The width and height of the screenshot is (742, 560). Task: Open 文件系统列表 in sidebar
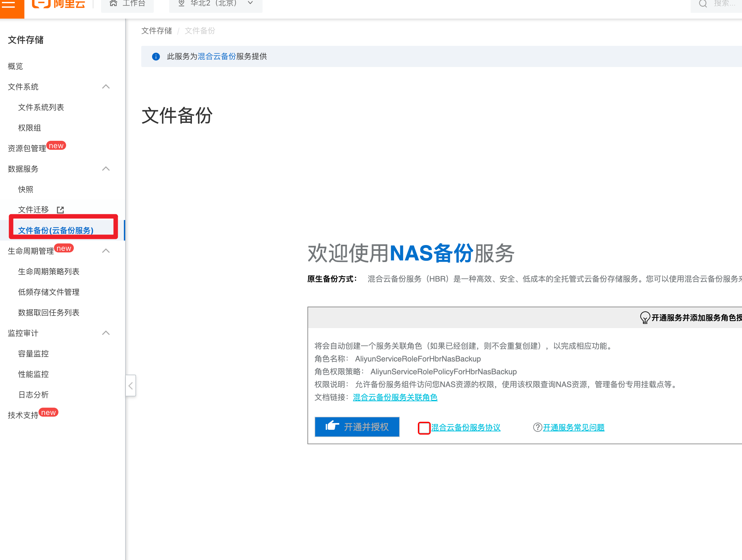pos(41,107)
